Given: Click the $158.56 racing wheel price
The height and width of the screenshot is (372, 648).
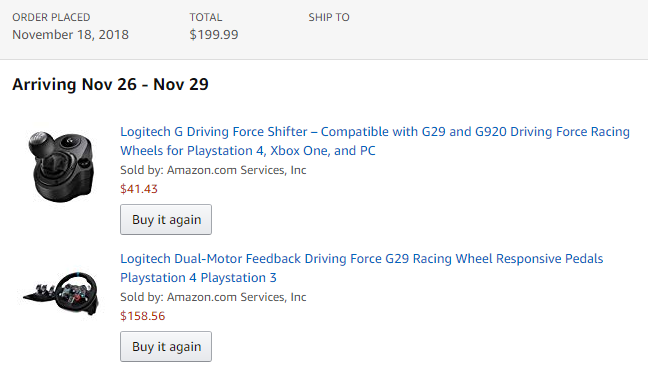Looking at the screenshot, I should pos(143,316).
